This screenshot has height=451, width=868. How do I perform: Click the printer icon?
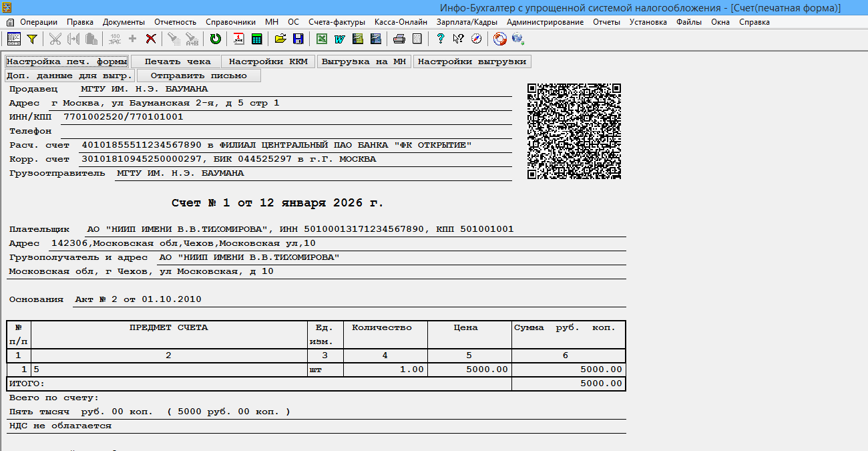click(x=399, y=39)
